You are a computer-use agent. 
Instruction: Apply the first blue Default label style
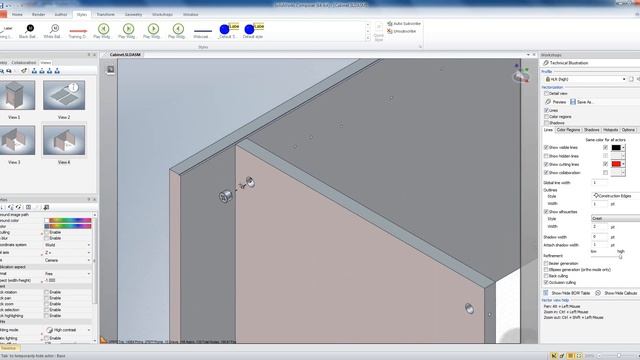point(228,31)
